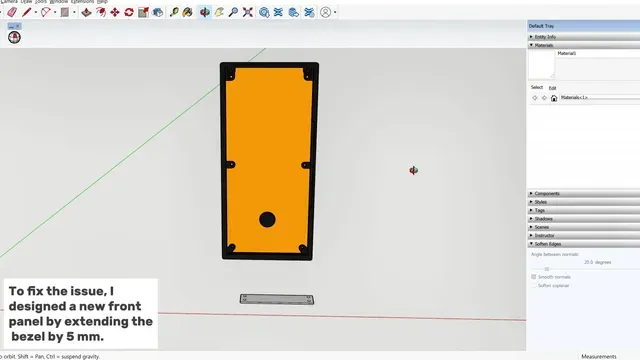Open the Window menu
This screenshot has width=640, height=360.
click(59, 2)
